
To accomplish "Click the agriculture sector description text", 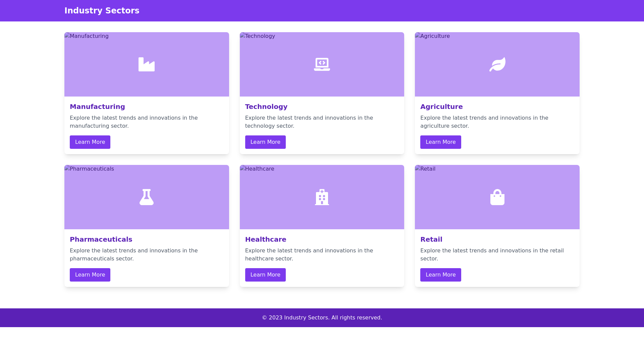I will pos(484,122).
